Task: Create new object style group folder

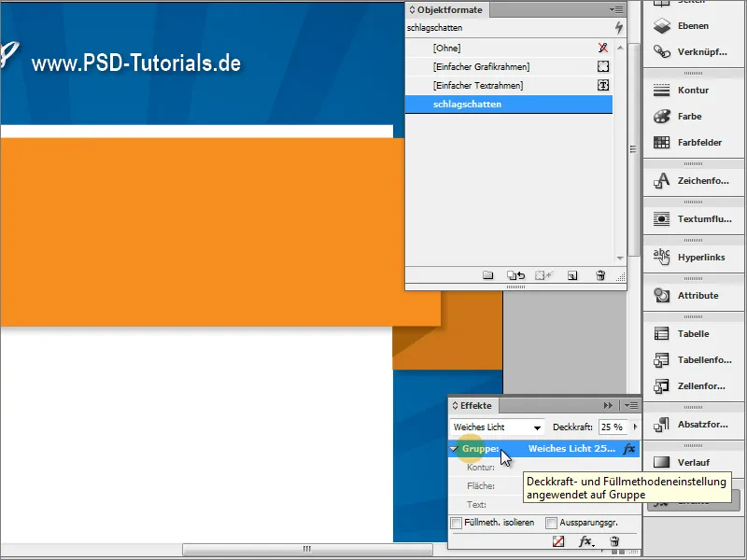Action: [x=487, y=275]
